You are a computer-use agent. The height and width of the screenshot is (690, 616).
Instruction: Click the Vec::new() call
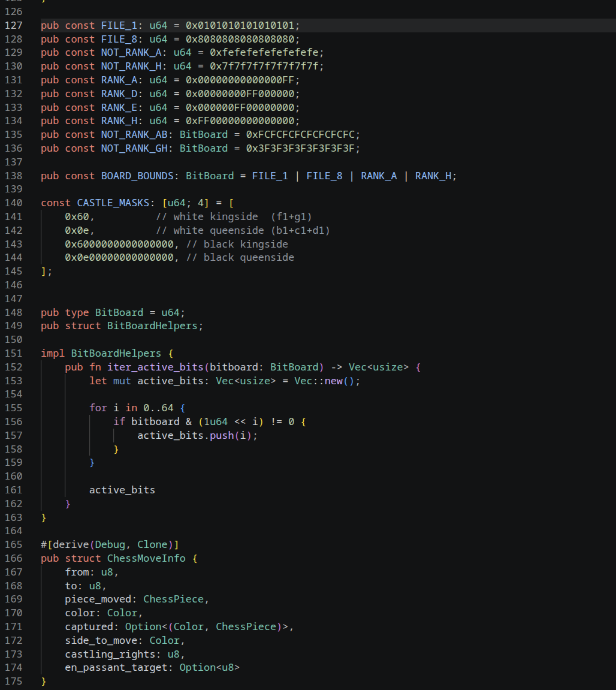click(x=327, y=381)
